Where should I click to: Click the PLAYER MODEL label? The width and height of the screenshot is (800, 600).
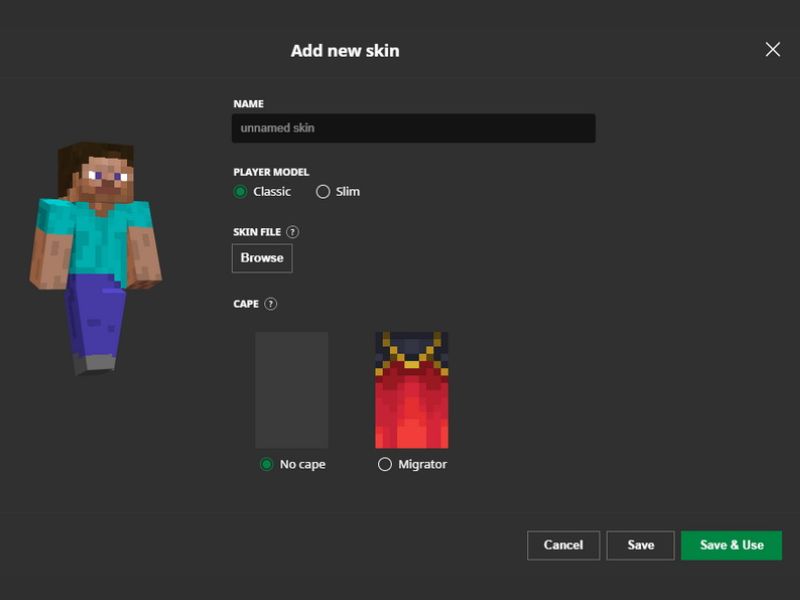tap(271, 172)
